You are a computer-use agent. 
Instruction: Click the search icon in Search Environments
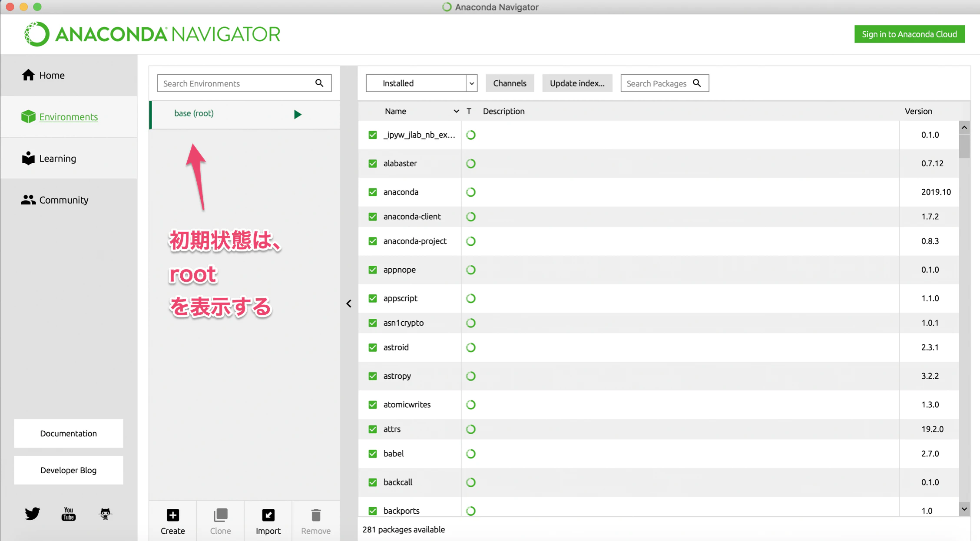click(319, 83)
